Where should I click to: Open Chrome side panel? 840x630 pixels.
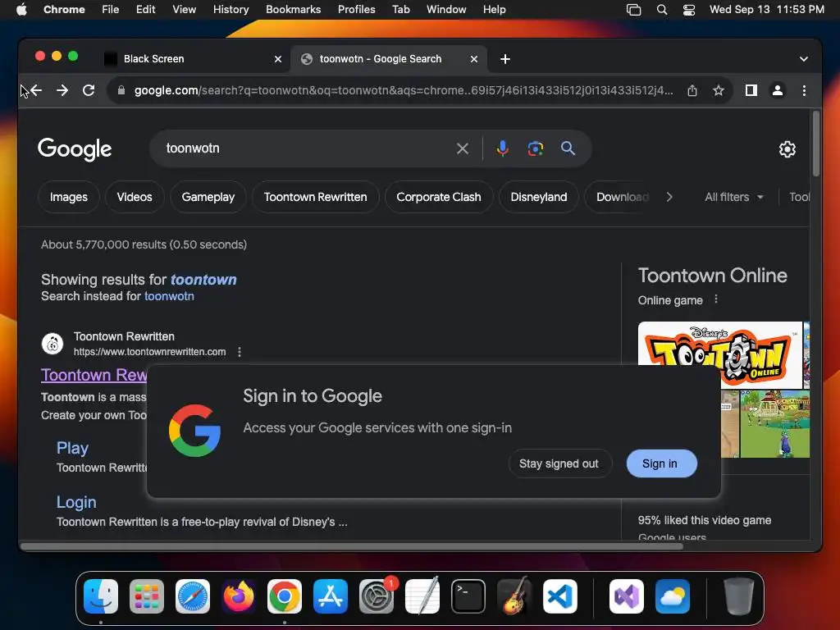pos(751,90)
